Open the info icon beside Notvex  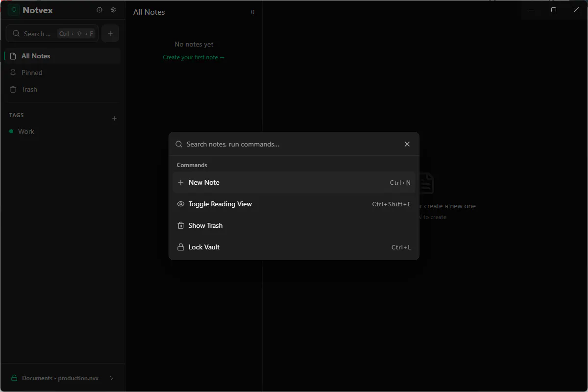[99, 10]
